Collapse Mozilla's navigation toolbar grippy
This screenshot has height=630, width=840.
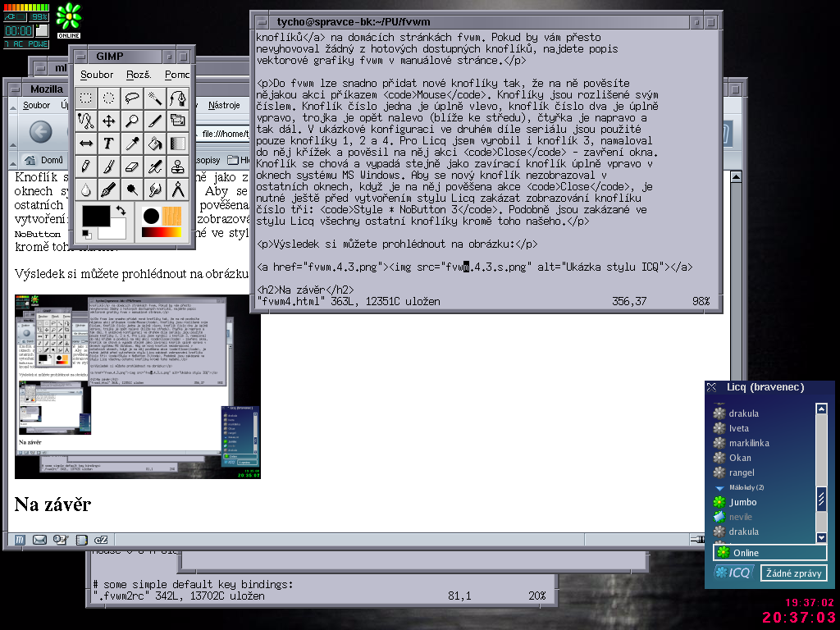(x=13, y=132)
